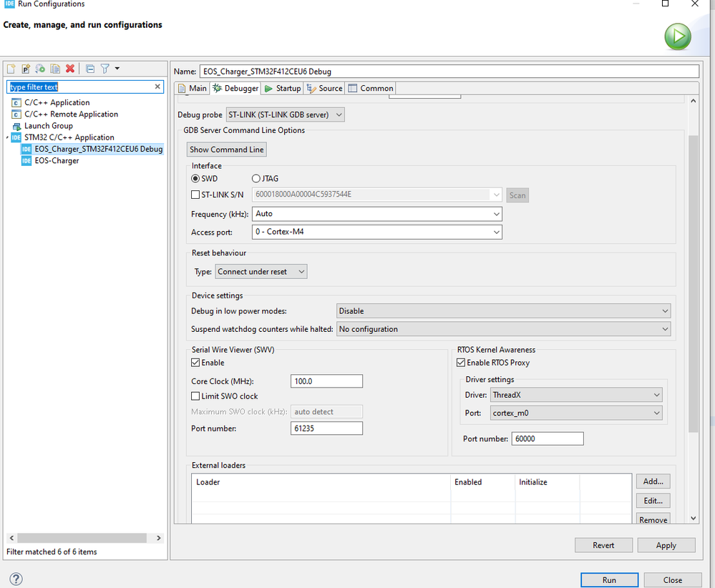Enable the Limit SWO clock checkbox
The height and width of the screenshot is (588, 715).
[196, 396]
